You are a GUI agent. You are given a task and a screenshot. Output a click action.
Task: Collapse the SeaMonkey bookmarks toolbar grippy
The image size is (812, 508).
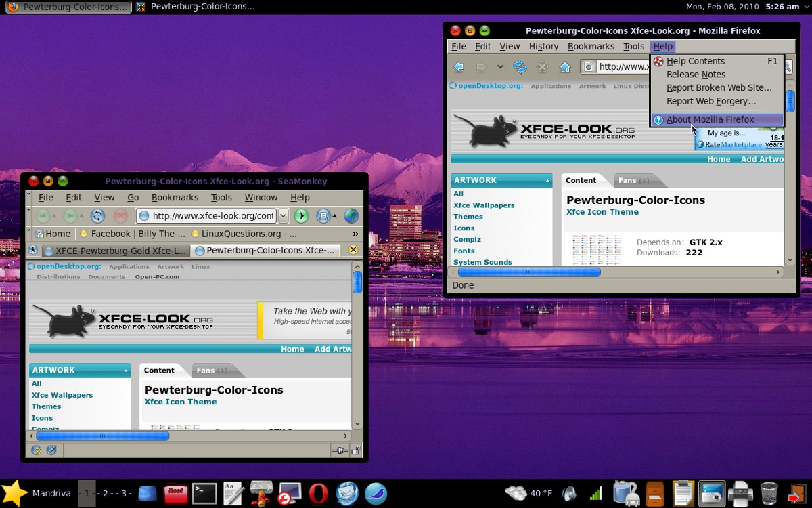click(28, 234)
